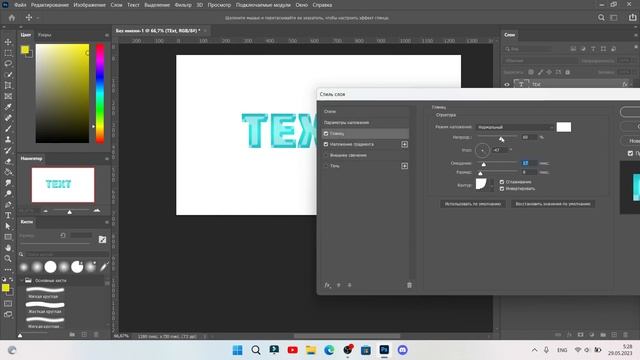
Task: Show hidden system tray icons chevron
Action: click(534, 350)
